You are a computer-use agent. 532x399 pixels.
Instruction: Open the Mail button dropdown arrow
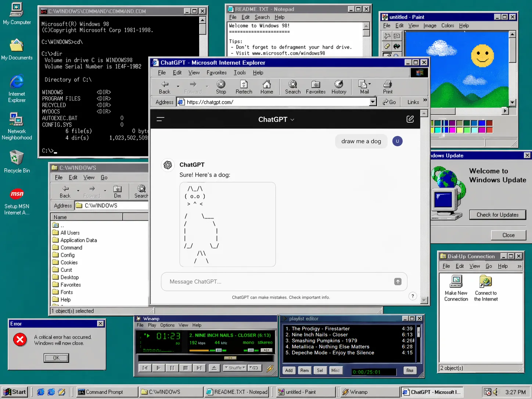[370, 84]
